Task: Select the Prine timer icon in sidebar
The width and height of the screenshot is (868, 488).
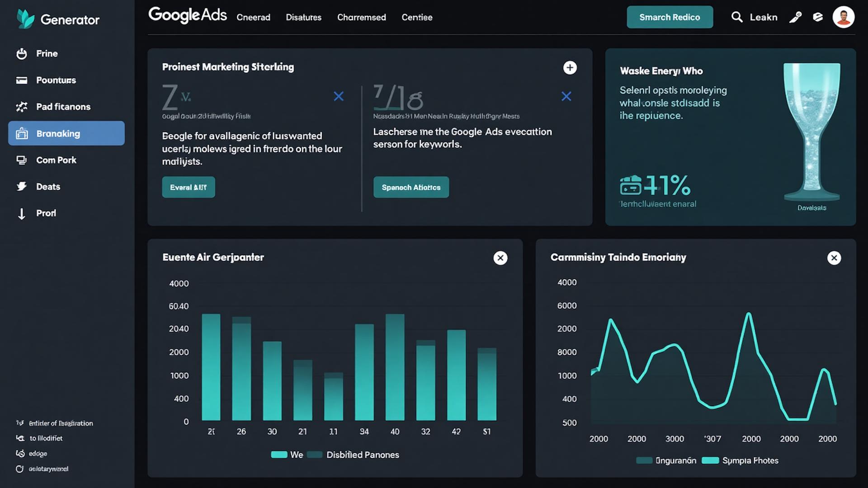Action: coord(21,53)
